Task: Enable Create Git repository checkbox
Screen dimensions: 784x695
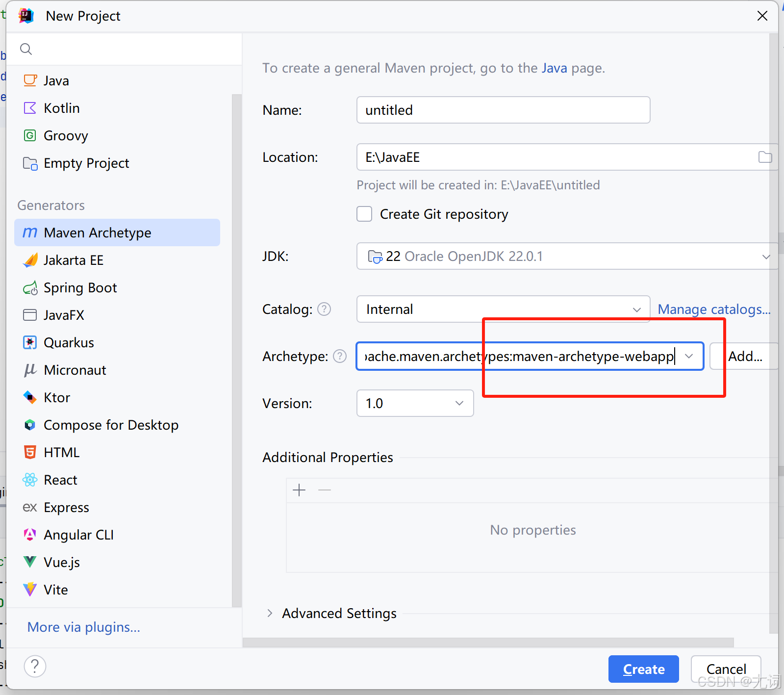Action: (364, 214)
